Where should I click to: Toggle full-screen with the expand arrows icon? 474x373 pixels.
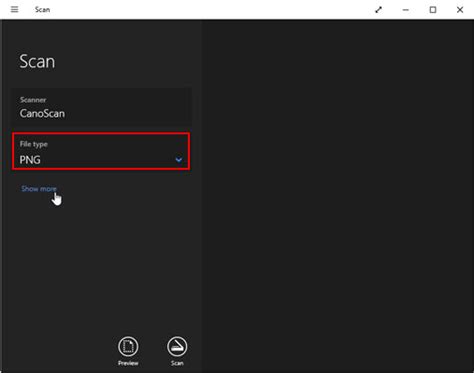point(378,10)
